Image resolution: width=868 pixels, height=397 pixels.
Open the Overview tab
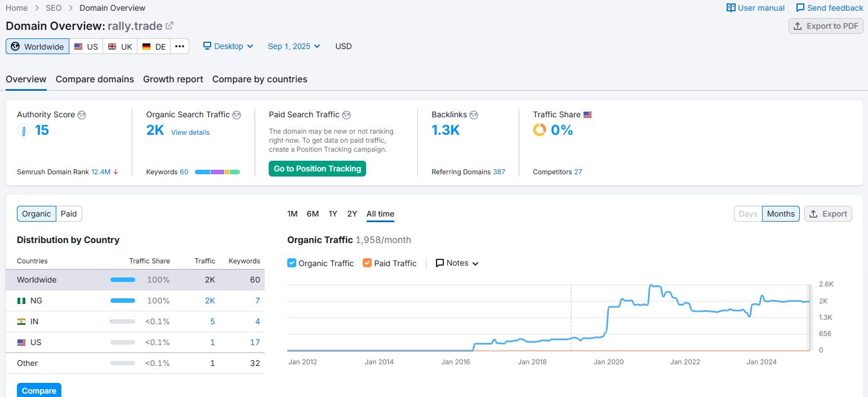point(26,79)
